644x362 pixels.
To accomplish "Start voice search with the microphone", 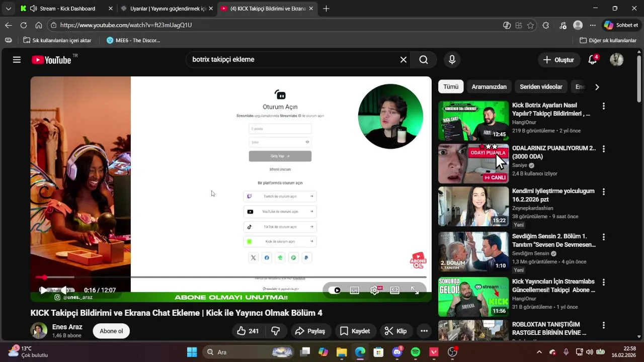I will click(x=452, y=60).
